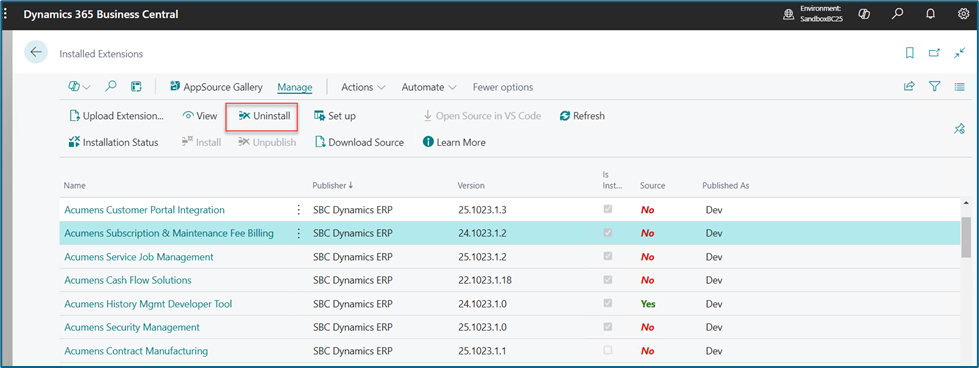The height and width of the screenshot is (368, 979).
Task: Open the Settings gear
Action: pyautogui.click(x=963, y=14)
